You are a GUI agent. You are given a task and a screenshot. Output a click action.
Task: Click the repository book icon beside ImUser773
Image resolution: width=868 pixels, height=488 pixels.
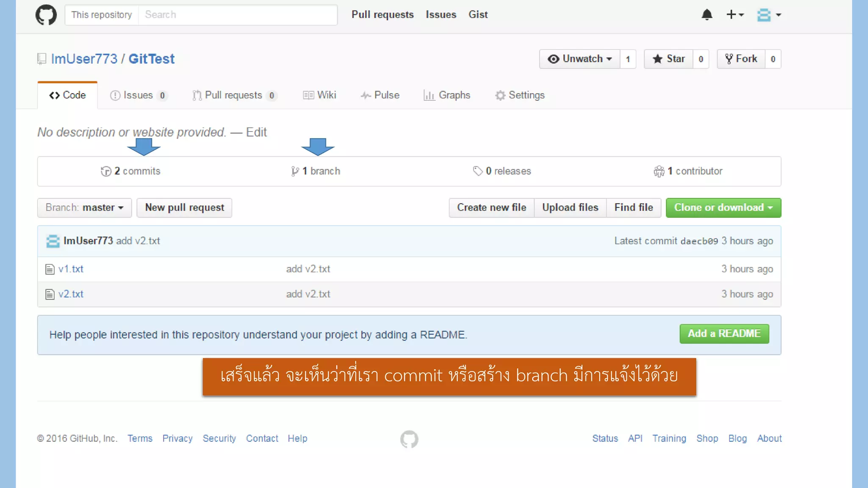(x=42, y=59)
